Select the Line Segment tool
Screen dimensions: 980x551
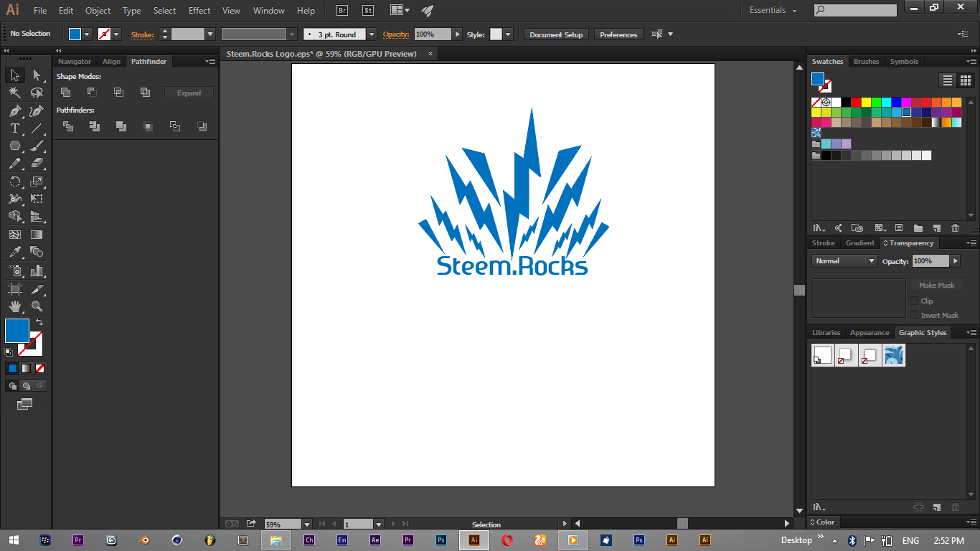(x=37, y=128)
